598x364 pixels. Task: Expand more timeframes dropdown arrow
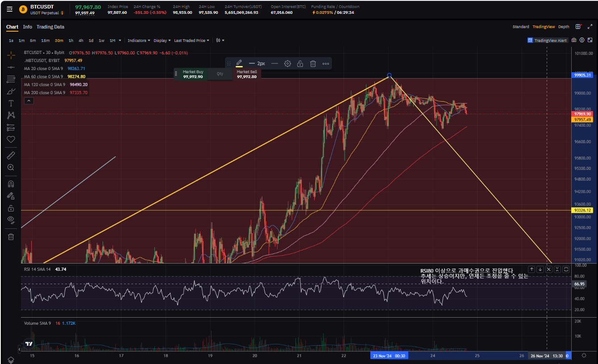coord(120,41)
